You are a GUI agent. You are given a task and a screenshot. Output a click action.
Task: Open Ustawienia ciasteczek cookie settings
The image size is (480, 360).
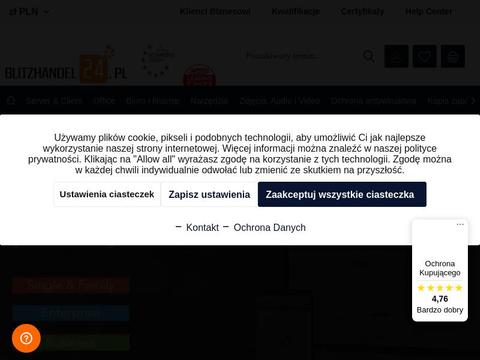click(107, 194)
